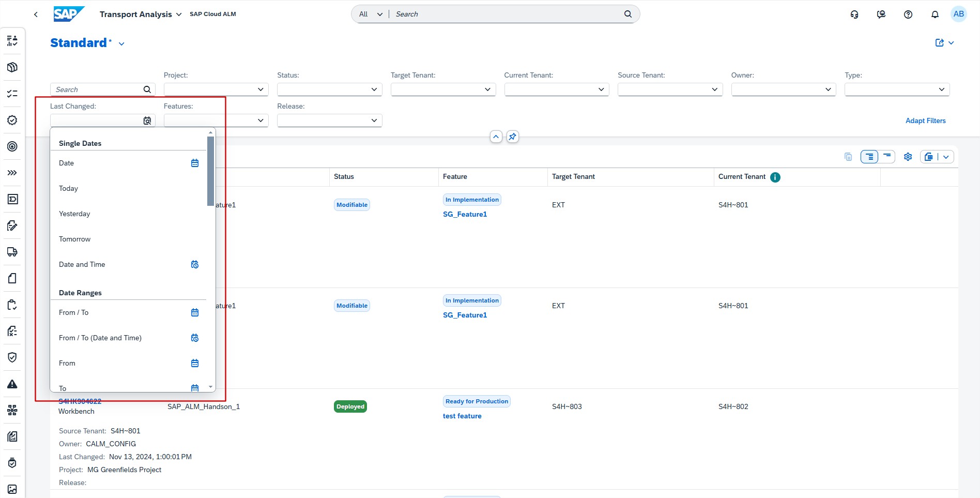Open the Standard view variant dropdown

[x=121, y=44]
